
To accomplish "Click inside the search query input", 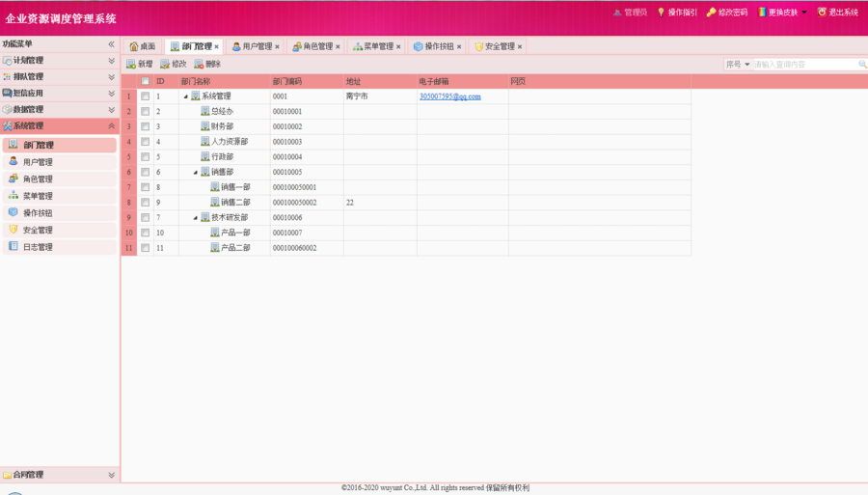I will (x=805, y=65).
